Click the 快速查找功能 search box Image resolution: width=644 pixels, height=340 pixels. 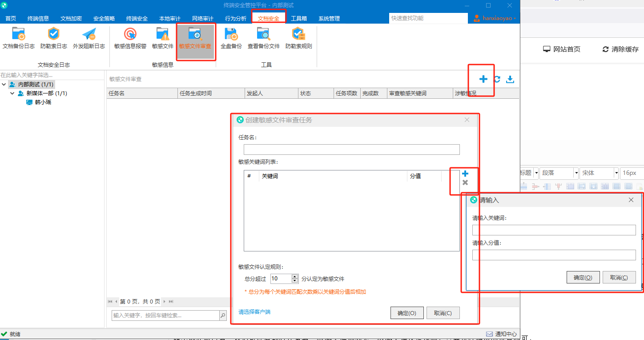click(428, 18)
